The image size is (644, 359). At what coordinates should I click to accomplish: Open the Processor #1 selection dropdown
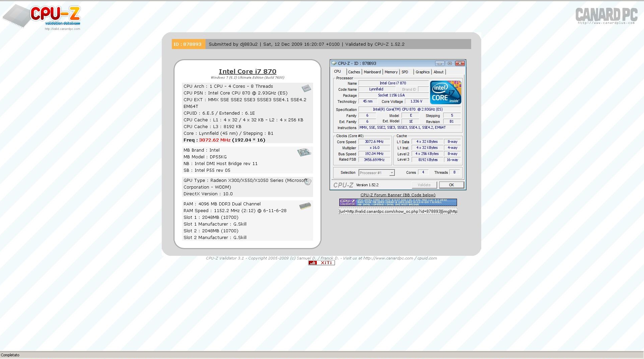[x=376, y=173]
